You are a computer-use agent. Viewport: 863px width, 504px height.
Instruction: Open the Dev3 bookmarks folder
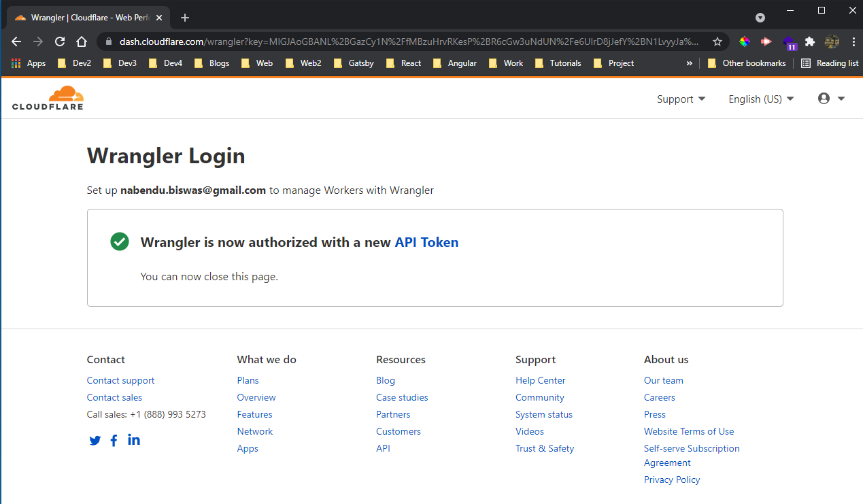click(x=120, y=63)
